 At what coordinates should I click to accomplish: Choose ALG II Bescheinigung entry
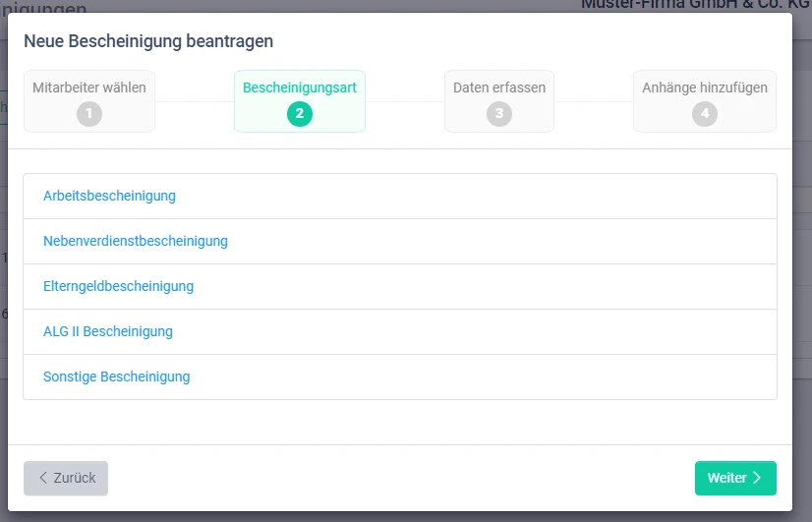(x=108, y=331)
